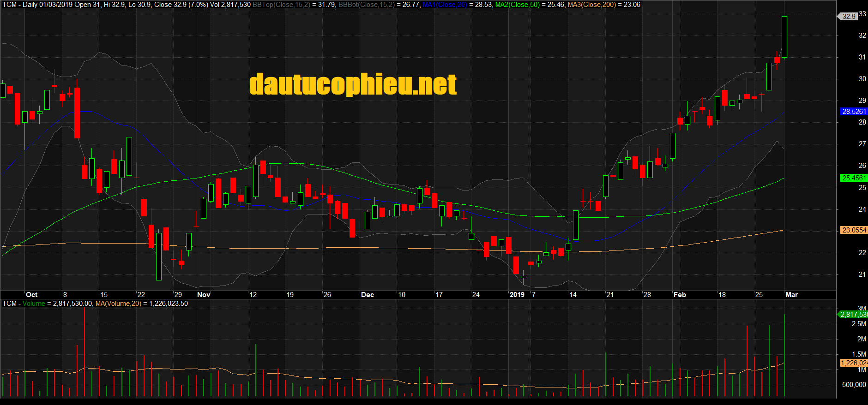Select the MA2(Close,50) = 25.46 label

pos(530,5)
